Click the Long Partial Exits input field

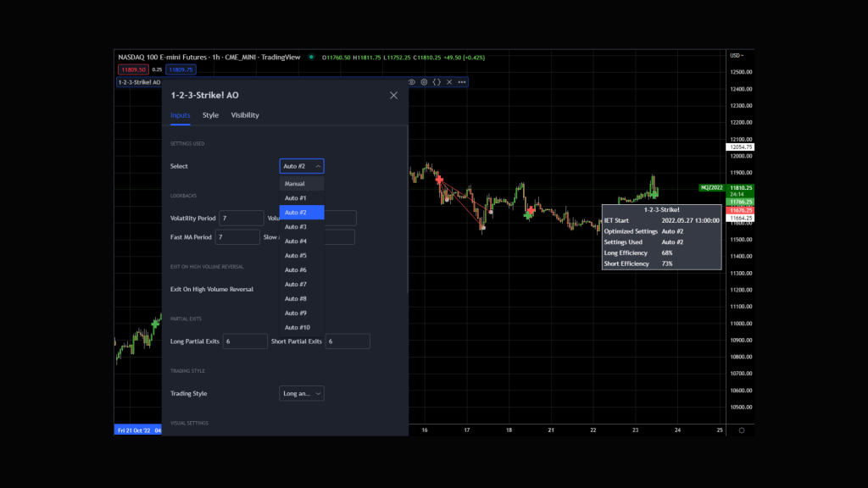coord(245,341)
